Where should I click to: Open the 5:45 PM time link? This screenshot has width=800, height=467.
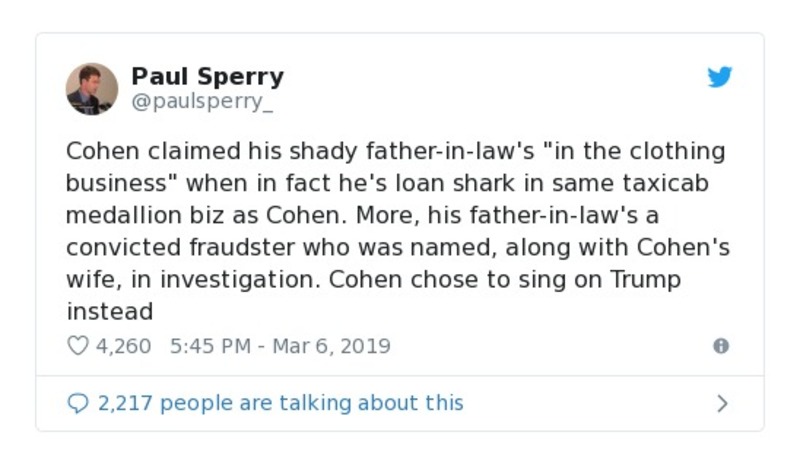point(213,346)
